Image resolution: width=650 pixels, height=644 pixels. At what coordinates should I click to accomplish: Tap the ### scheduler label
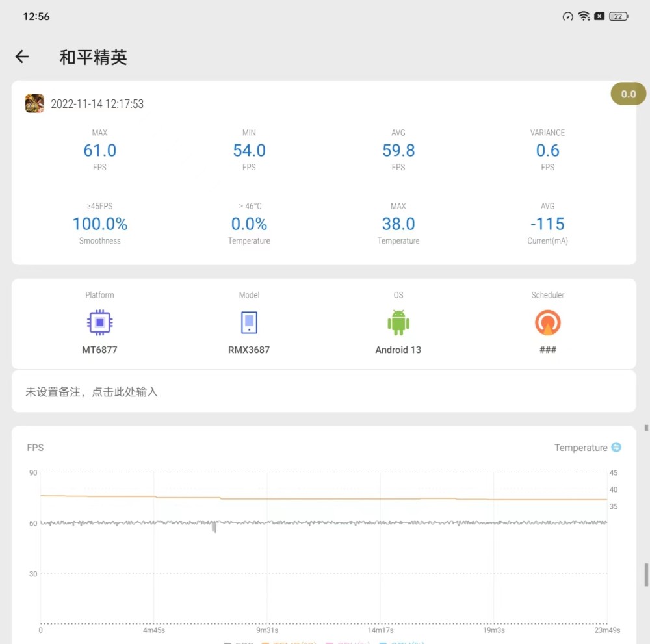(547, 350)
